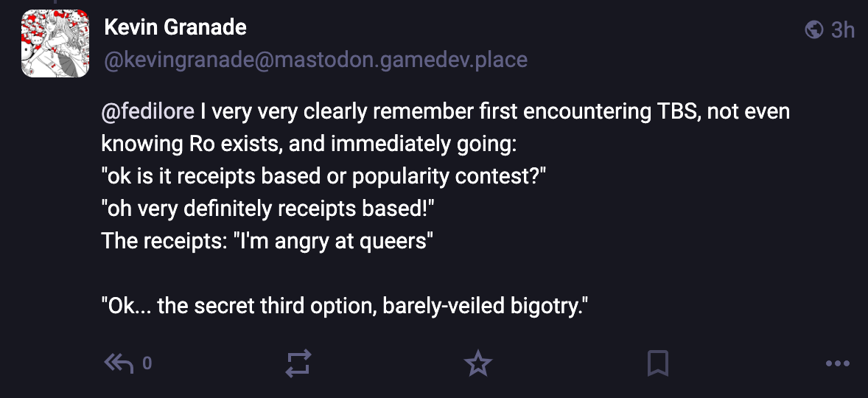This screenshot has height=398, width=868.
Task: Click the globe public visibility icon
Action: pos(814,29)
